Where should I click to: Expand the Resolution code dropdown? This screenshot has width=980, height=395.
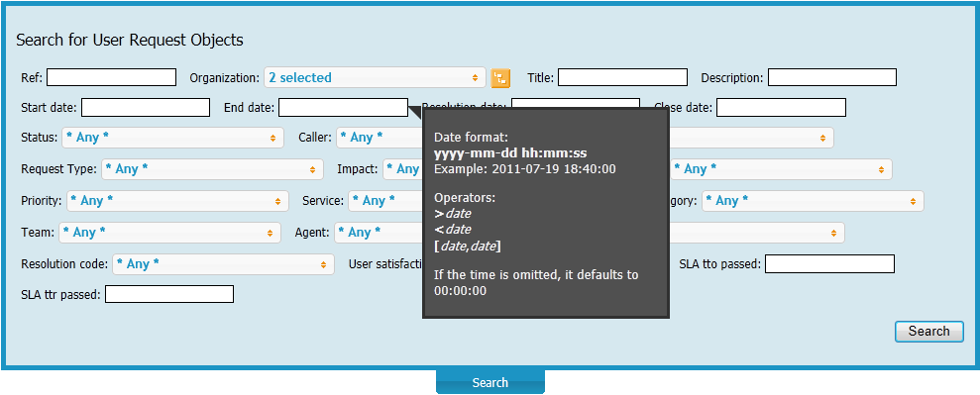coord(224,264)
